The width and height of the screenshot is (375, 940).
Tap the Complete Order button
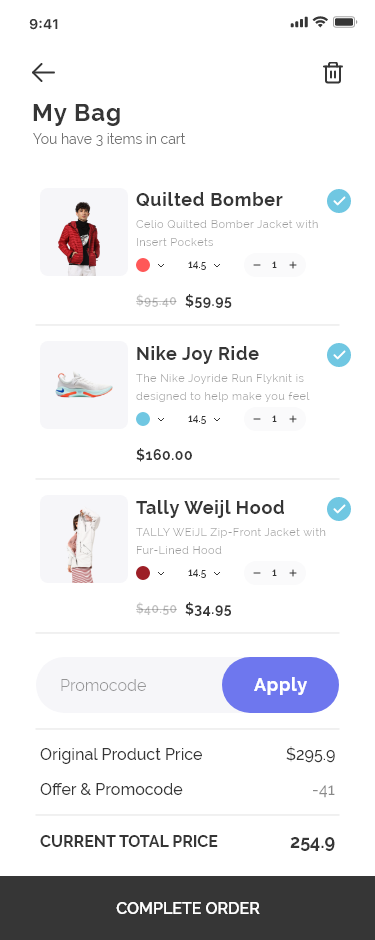click(188, 908)
